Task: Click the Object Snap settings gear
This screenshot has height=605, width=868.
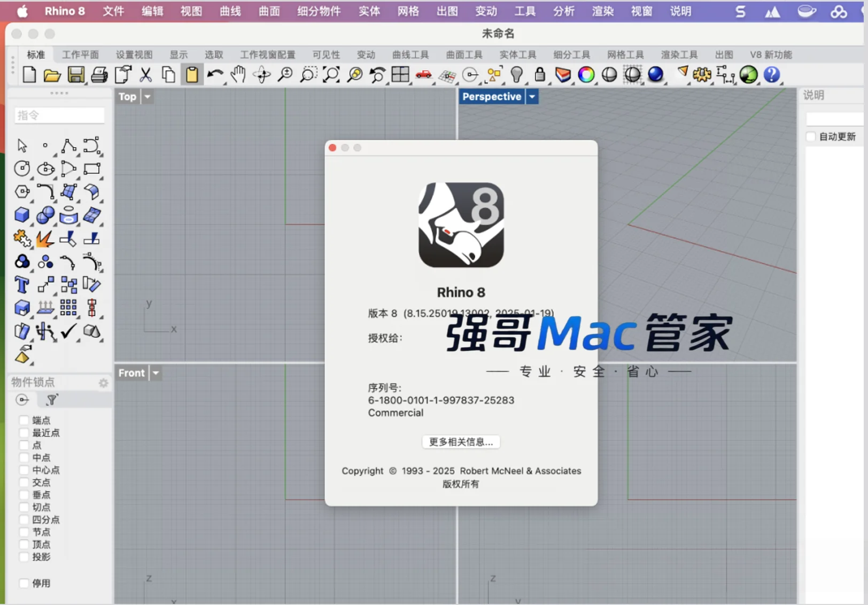Action: tap(103, 383)
